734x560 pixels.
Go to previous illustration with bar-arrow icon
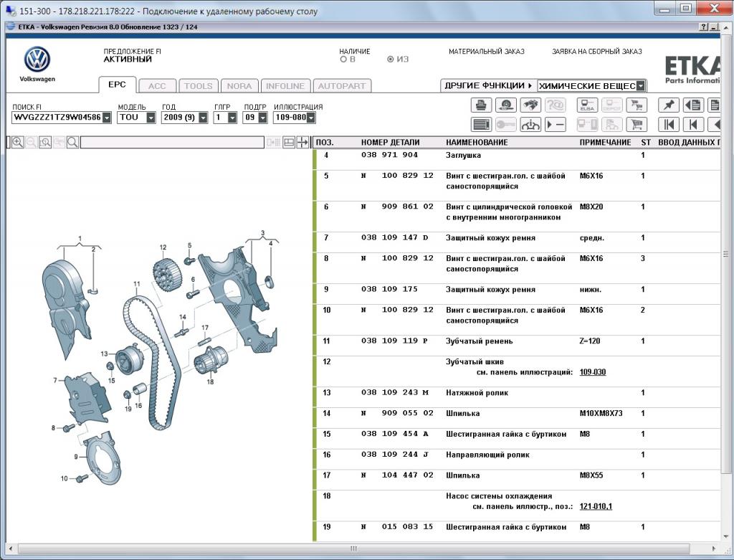pyautogui.click(x=693, y=124)
